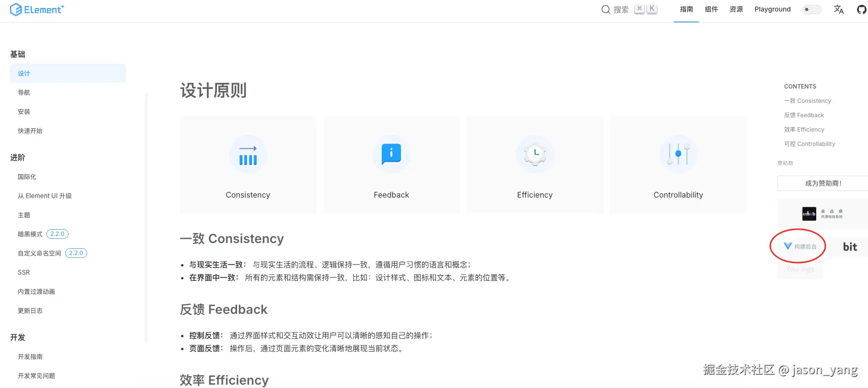
Task: Open the crmeb sponsor logo
Action: pyautogui.click(x=822, y=214)
